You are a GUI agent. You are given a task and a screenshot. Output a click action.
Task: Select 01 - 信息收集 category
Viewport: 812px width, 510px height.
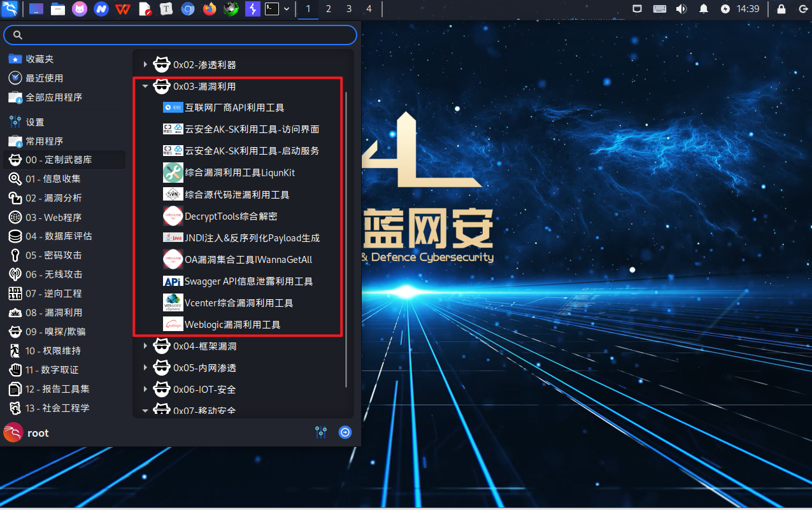tap(64, 179)
